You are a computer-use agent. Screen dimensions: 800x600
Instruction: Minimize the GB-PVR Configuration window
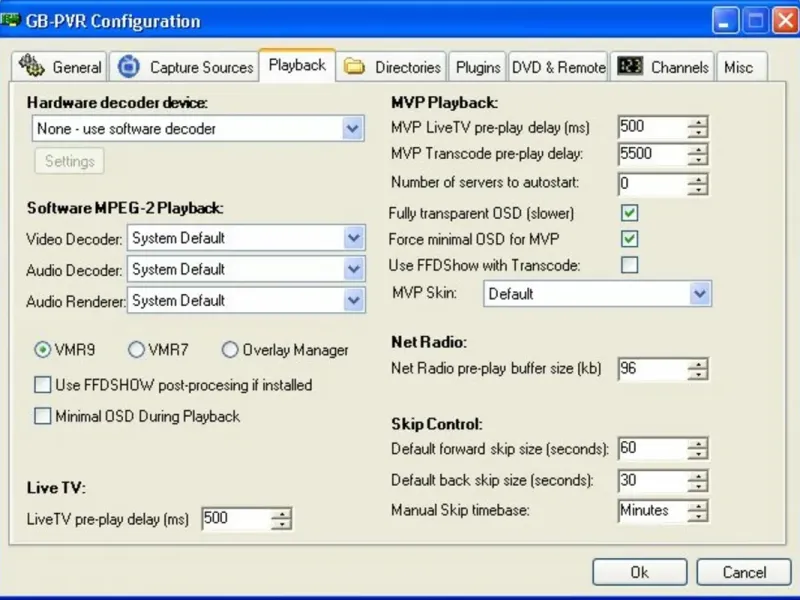coord(725,21)
